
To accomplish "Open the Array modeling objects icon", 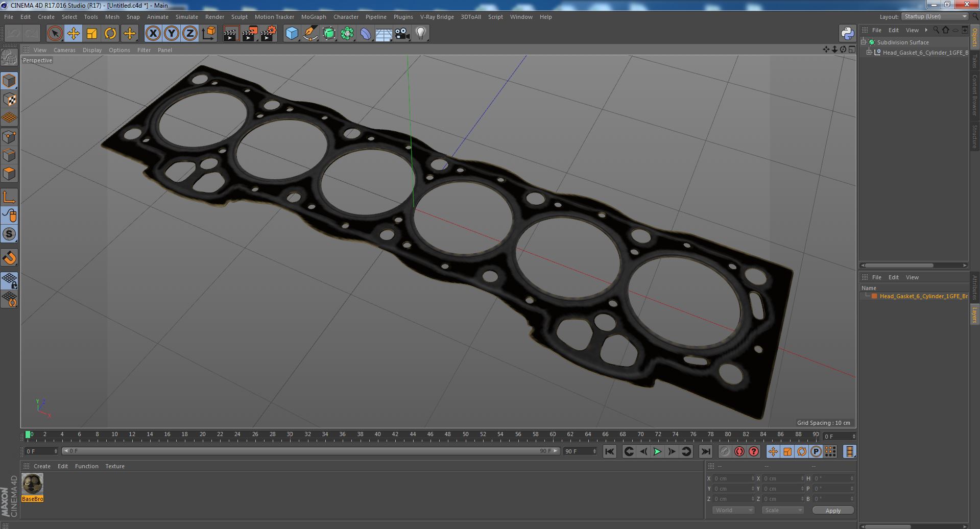I will [x=347, y=34].
